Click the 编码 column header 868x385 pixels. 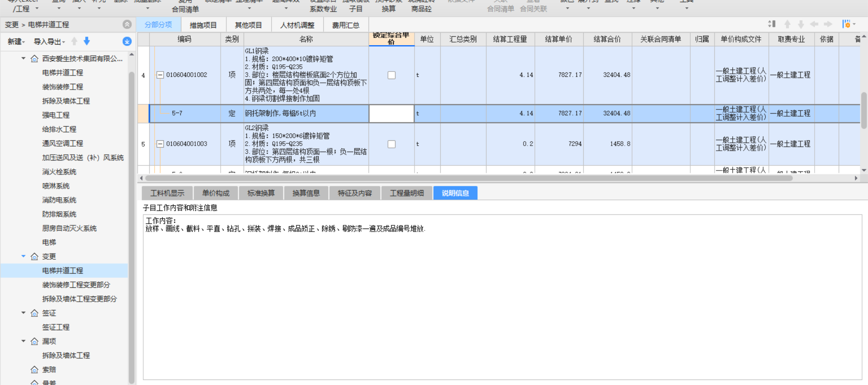[x=185, y=39]
